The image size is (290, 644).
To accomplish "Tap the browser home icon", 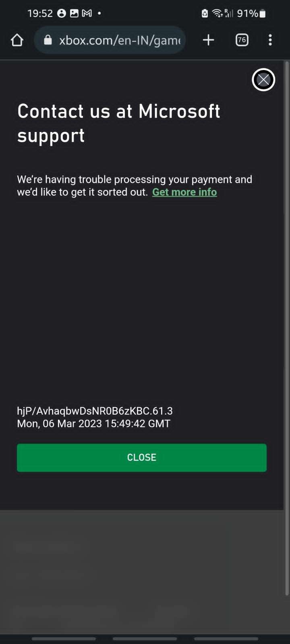I will [17, 40].
